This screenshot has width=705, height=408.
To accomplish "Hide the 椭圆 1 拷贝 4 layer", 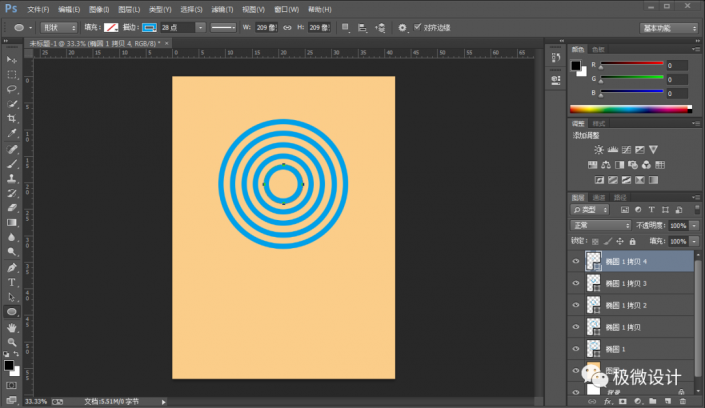I will click(x=576, y=261).
